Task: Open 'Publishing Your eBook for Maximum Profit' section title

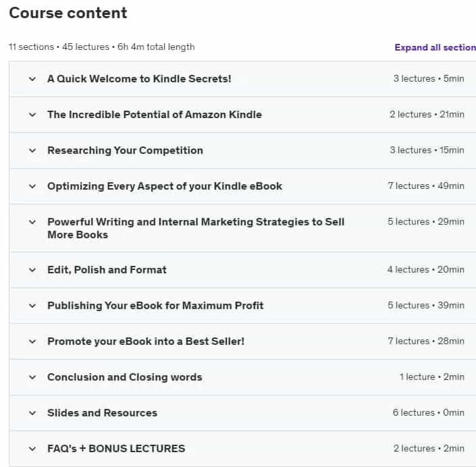Action: pos(155,306)
